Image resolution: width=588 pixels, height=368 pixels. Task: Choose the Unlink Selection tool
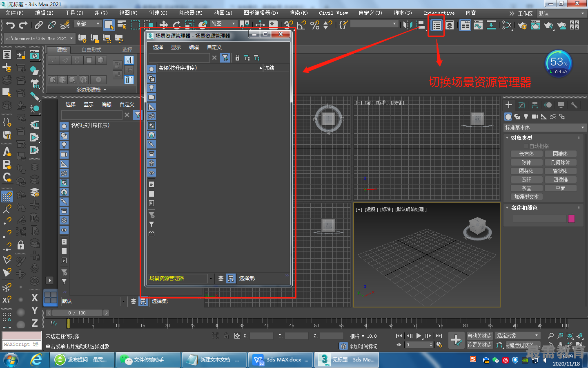(52, 25)
